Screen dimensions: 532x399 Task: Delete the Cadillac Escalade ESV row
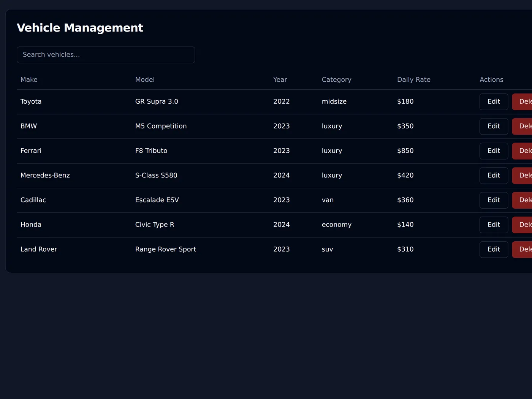[x=522, y=200]
